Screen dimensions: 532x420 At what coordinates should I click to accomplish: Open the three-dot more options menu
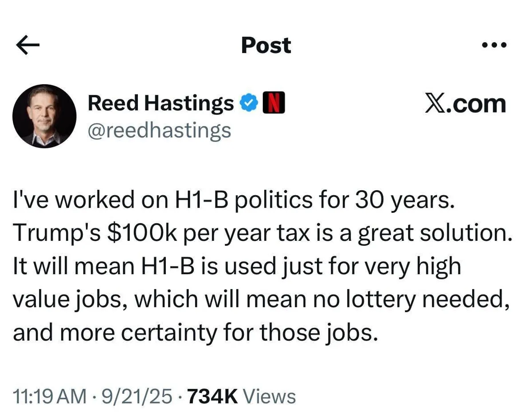[x=493, y=45]
